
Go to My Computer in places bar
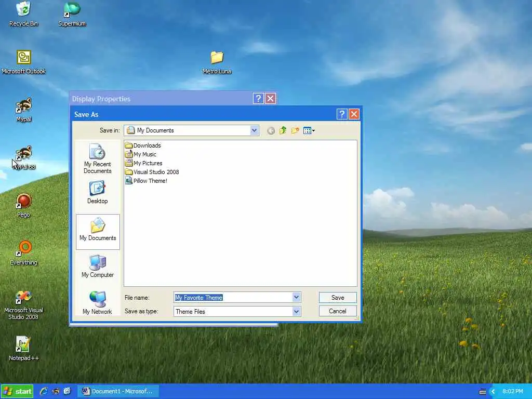(x=97, y=266)
